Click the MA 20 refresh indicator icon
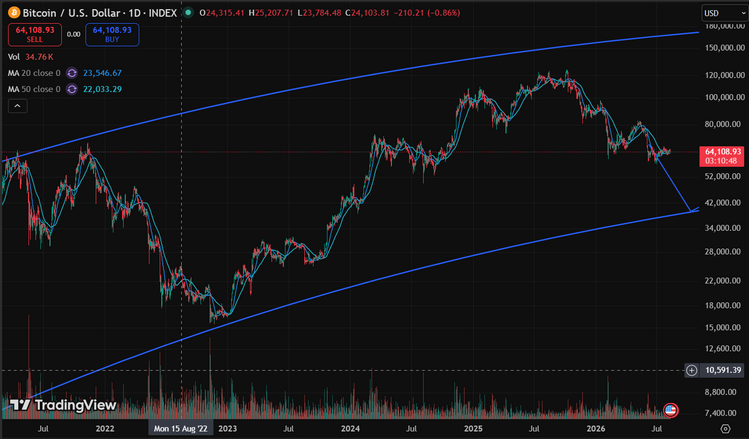749x439 pixels. 72,73
